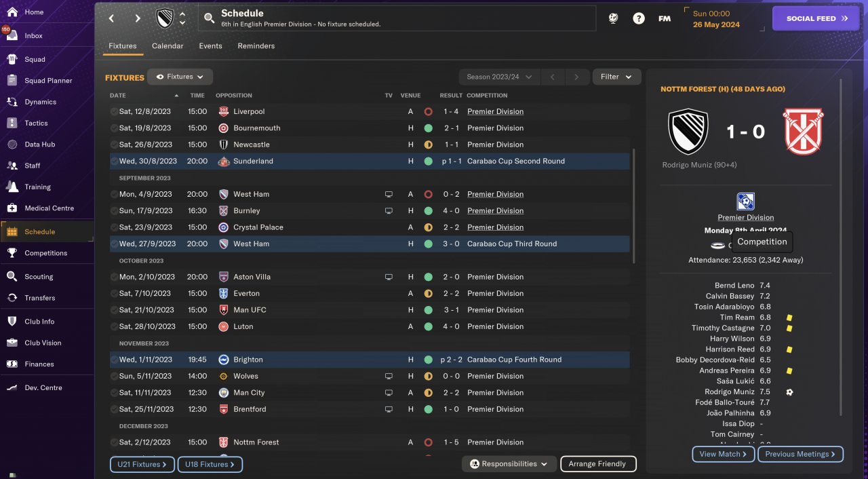Switch to the Reminders tab

click(x=256, y=45)
